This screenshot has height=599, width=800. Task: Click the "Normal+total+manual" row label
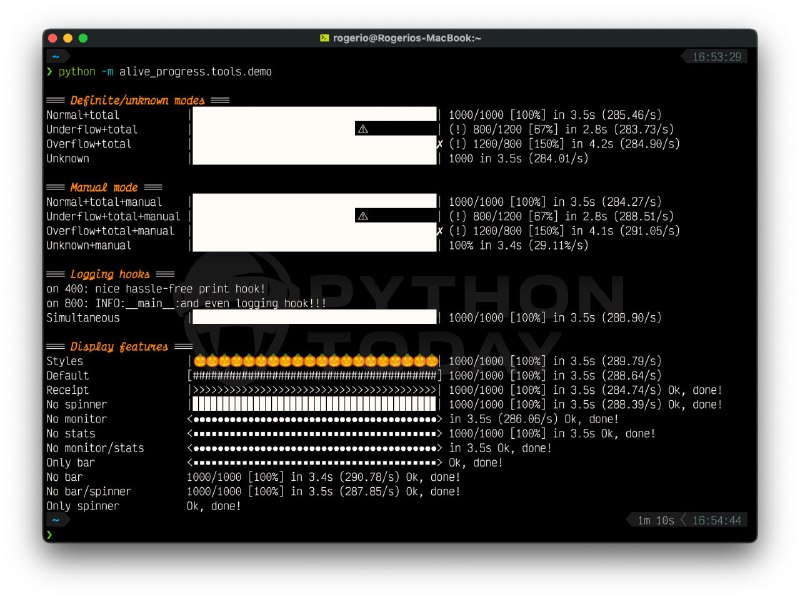point(104,202)
